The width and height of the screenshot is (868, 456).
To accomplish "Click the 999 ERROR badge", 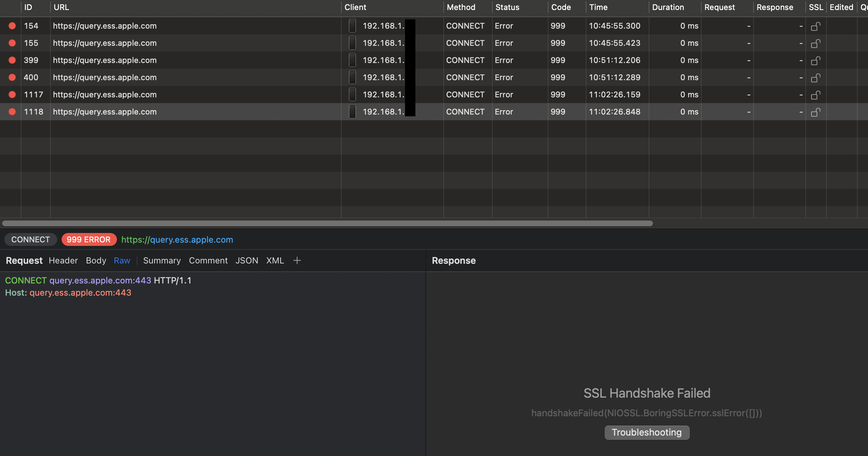I will (89, 239).
